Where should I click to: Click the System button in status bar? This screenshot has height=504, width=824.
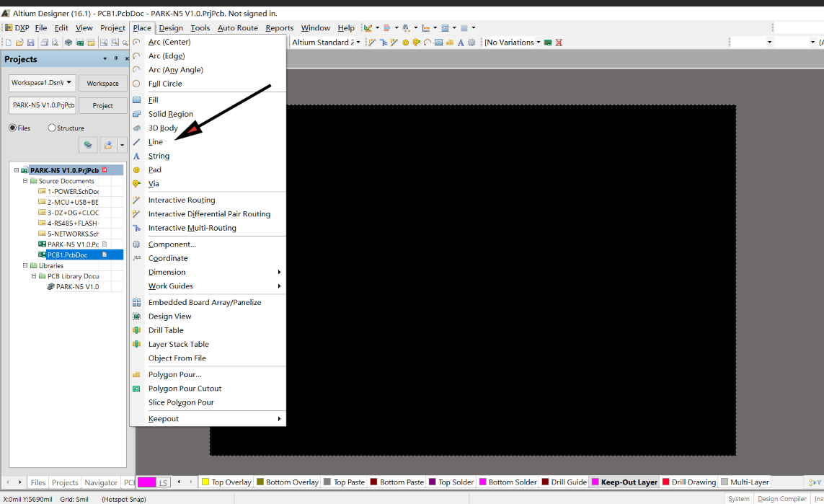(x=739, y=499)
